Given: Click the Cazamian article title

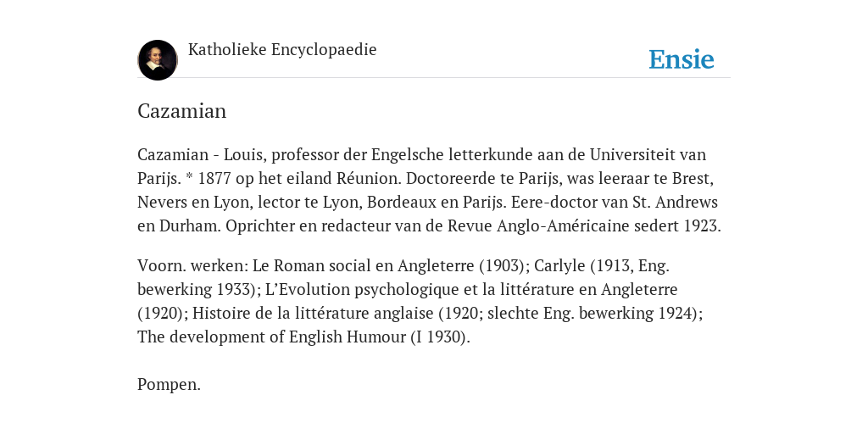Looking at the screenshot, I should 181,111.
